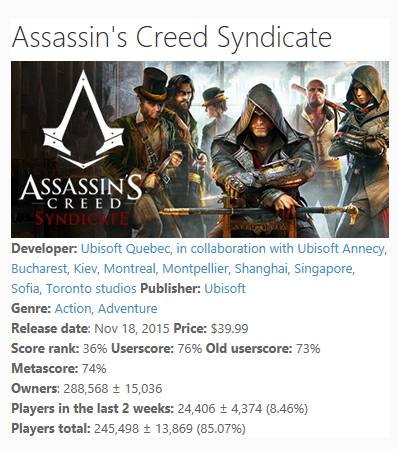Visit the Montpellier studio link
Viewport: 399px width, 449px height.
point(195,269)
